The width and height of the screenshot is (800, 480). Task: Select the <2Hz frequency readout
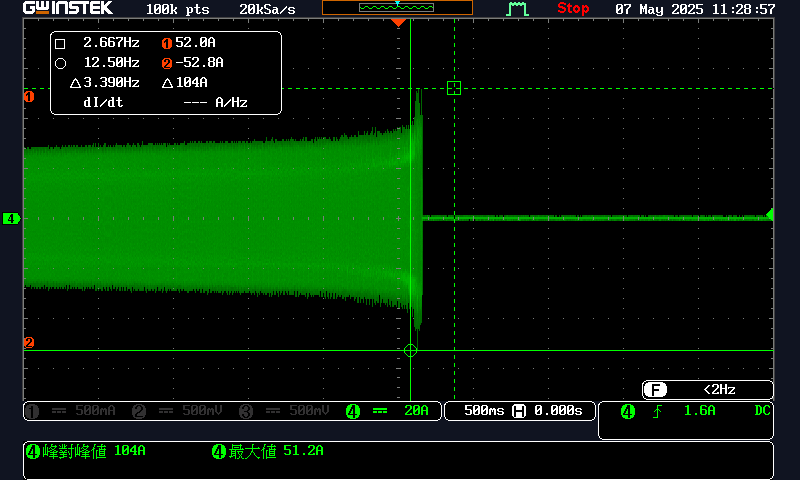coord(719,389)
